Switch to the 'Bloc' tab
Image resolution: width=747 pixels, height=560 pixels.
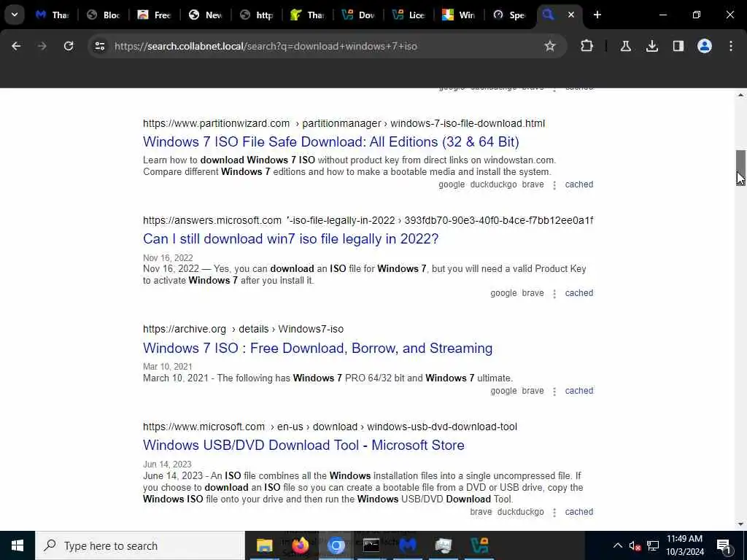(x=103, y=15)
